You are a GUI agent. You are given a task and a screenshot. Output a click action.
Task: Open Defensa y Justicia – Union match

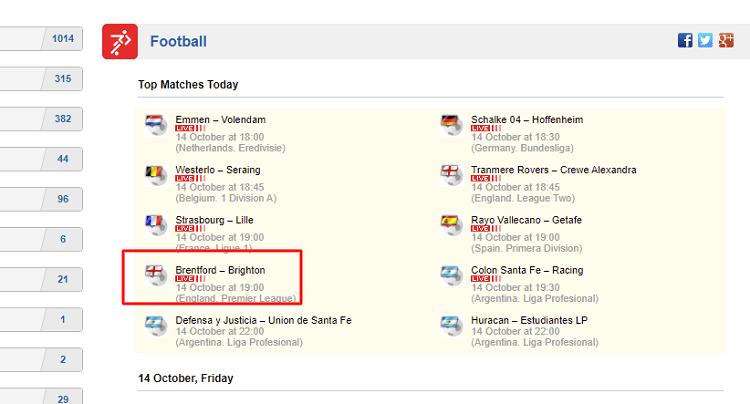click(264, 320)
